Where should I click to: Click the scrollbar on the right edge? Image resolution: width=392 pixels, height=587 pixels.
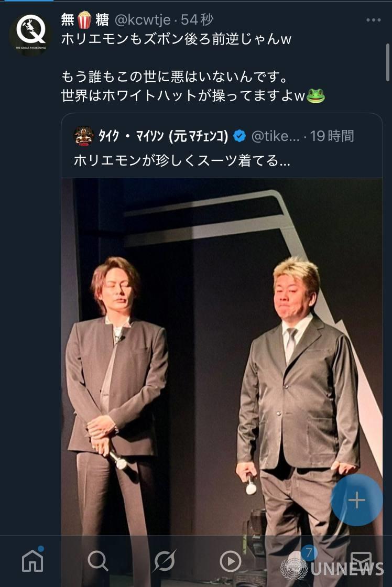[x=388, y=47]
